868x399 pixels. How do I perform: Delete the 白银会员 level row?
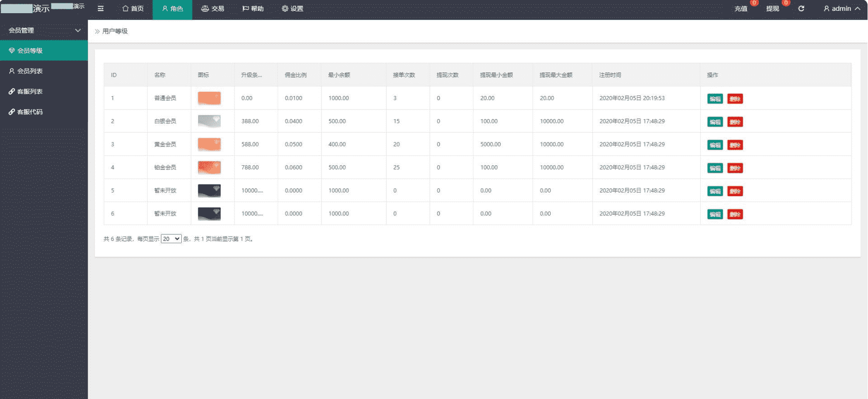click(x=735, y=122)
